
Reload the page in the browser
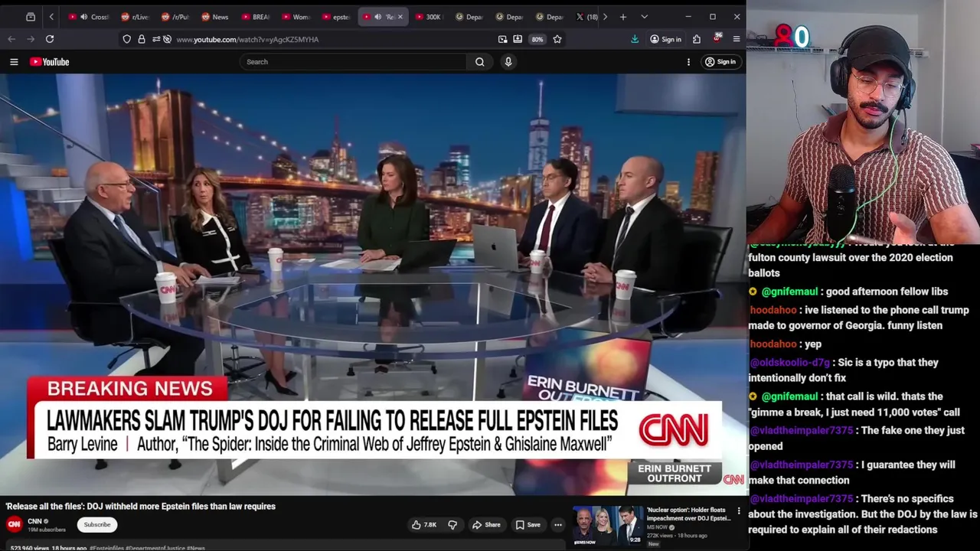[x=50, y=39]
